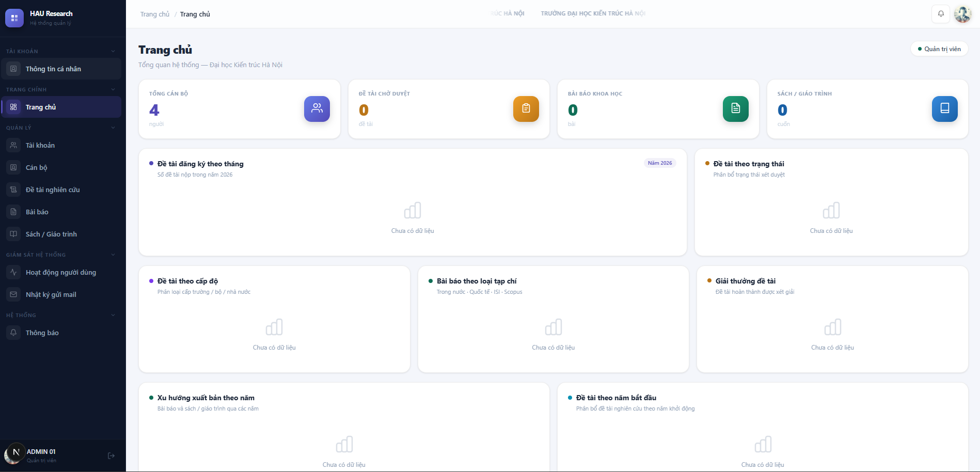This screenshot has height=472, width=980.
Task: Click empty chart icon in Giải thưởng đề tài
Action: click(833, 327)
